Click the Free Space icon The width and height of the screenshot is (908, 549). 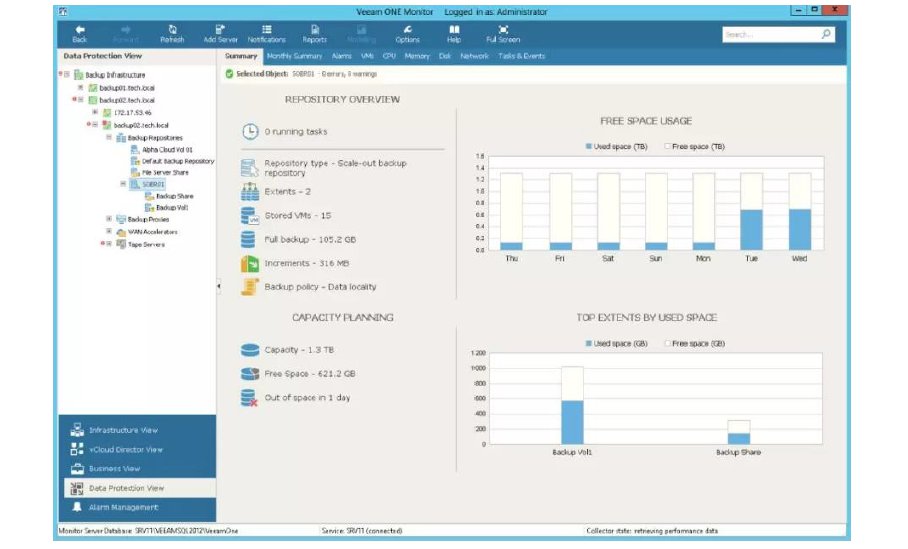coord(250,374)
